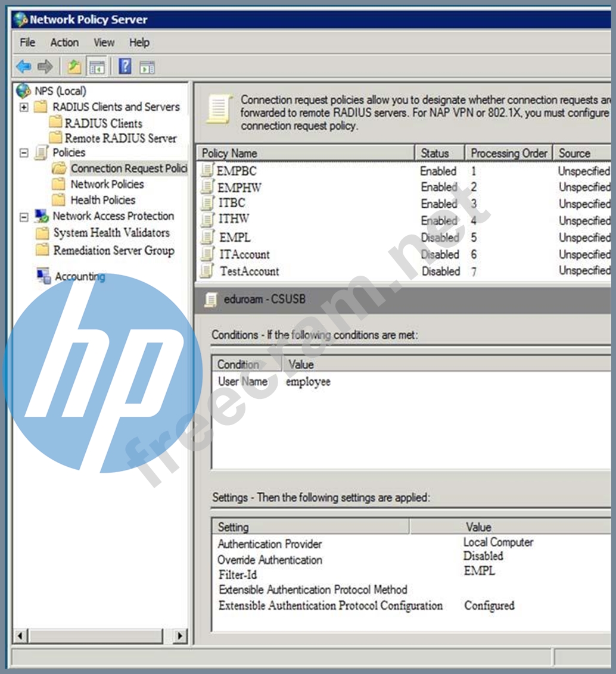
Task: Select System Health Validators in the tree
Action: click(x=111, y=233)
